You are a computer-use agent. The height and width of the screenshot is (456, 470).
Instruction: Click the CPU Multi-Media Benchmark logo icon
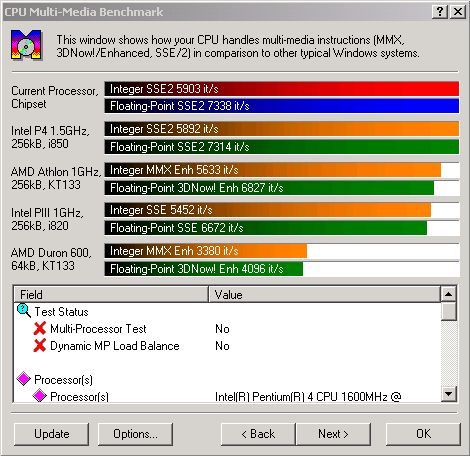26,45
